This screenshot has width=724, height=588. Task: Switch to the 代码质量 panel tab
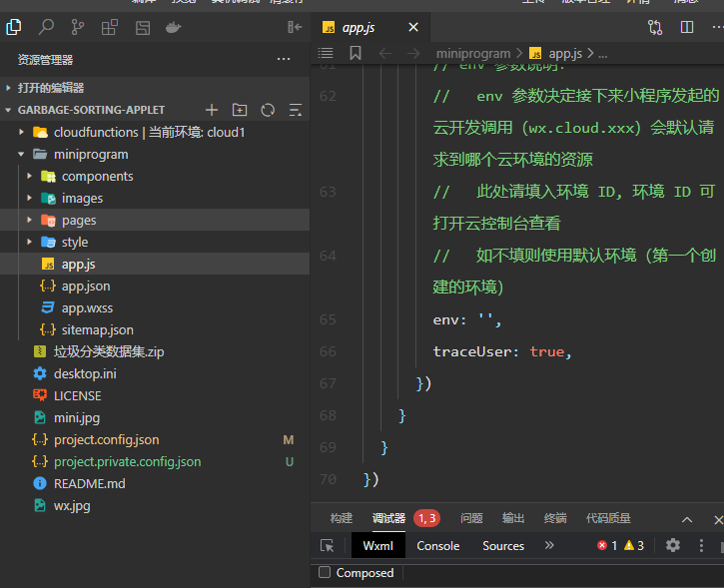608,518
